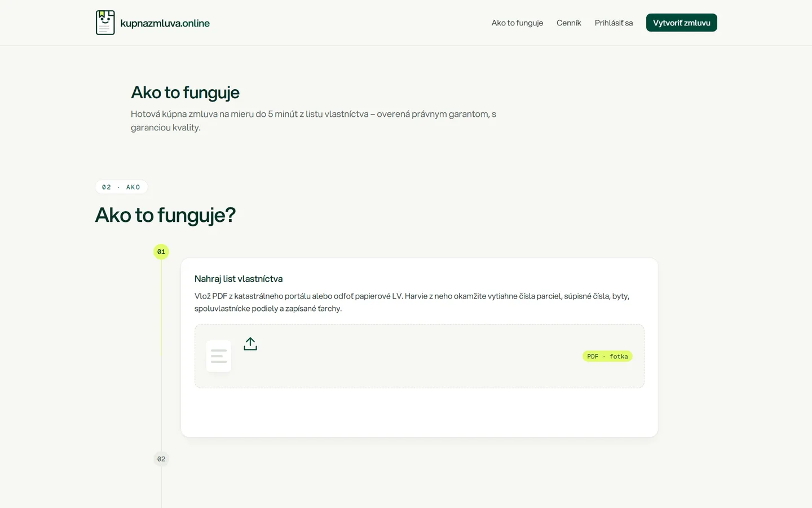Click the kupnazmluva.online logo icon

[x=105, y=23]
